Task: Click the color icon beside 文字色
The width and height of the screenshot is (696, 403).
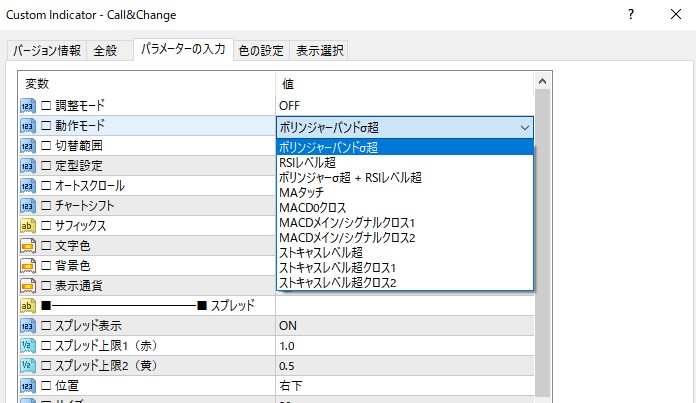Action: tap(28, 245)
